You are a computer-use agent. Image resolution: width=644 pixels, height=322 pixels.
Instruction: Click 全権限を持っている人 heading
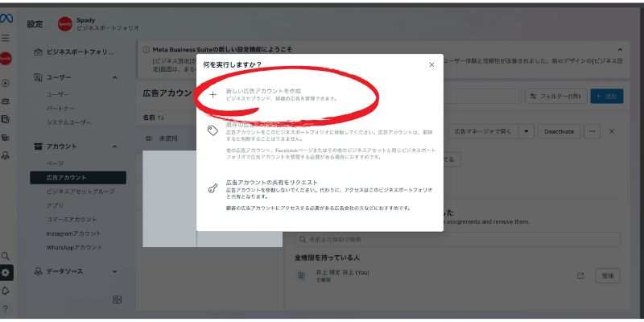[x=327, y=258]
